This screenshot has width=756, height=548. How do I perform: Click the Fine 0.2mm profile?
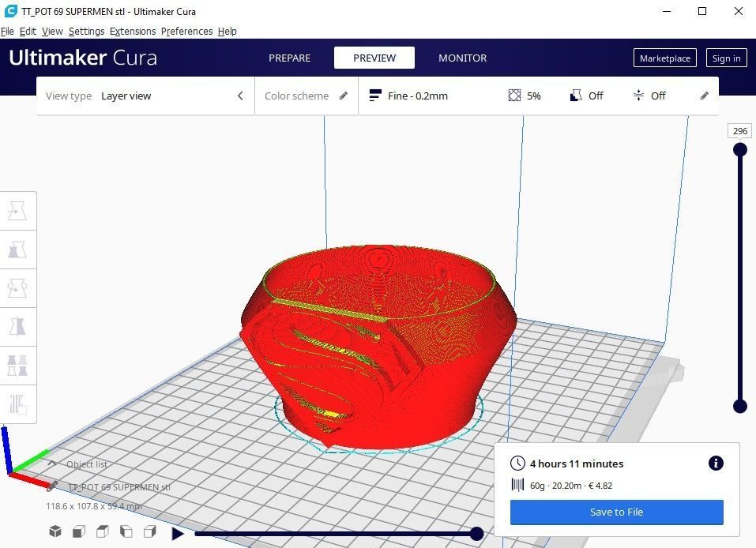408,96
